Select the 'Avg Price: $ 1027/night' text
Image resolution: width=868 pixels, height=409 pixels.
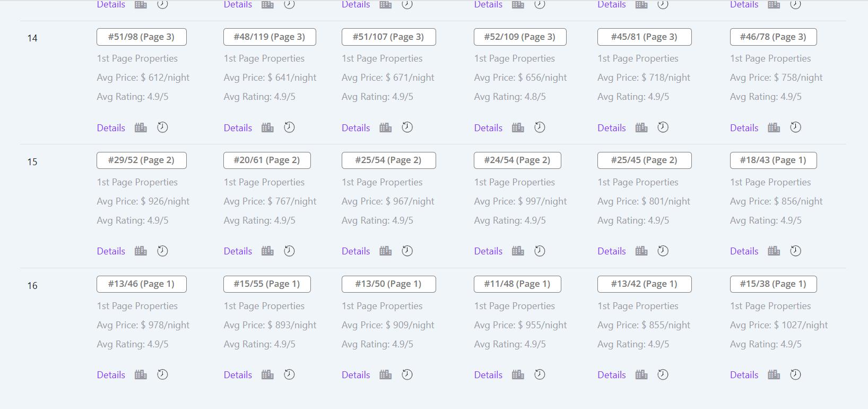[779, 325]
